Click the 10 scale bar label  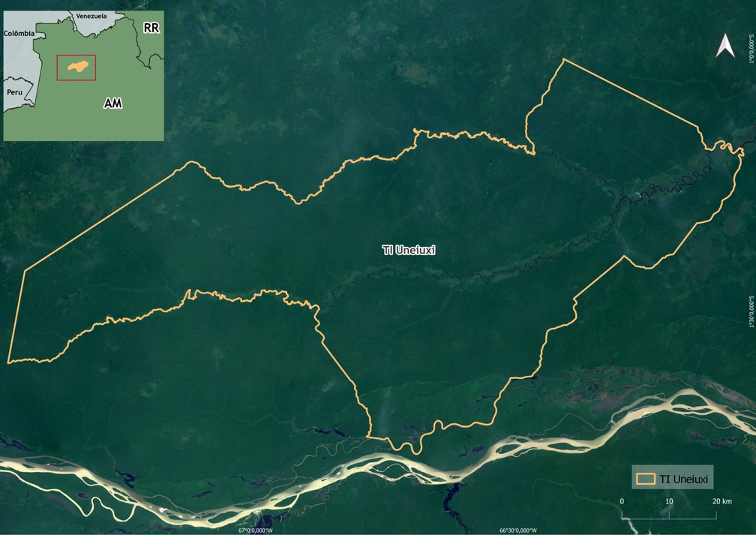coord(669,501)
